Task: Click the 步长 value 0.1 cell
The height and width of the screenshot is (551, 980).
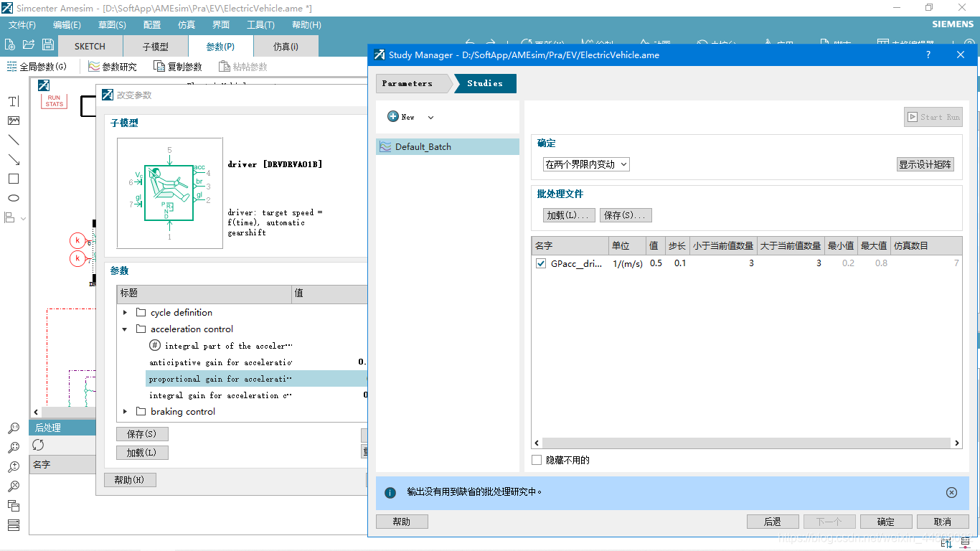Action: click(677, 263)
